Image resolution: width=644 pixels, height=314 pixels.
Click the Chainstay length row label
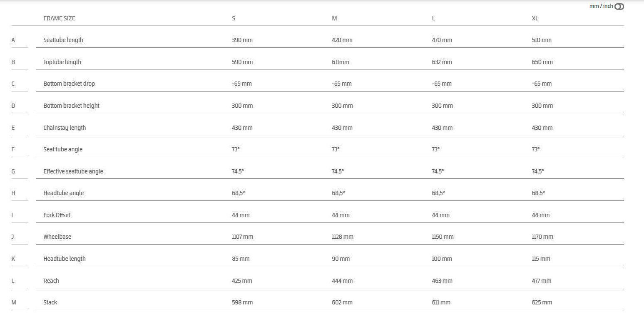click(65, 128)
